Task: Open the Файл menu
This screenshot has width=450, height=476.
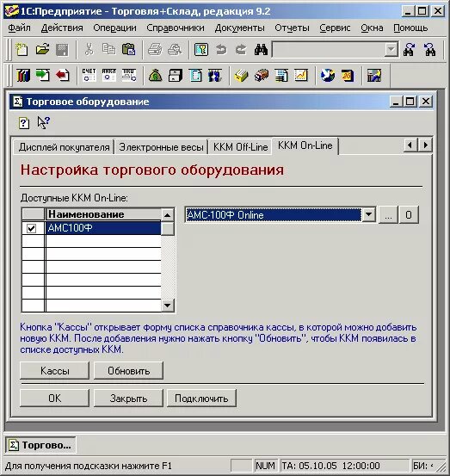Action: (19, 28)
